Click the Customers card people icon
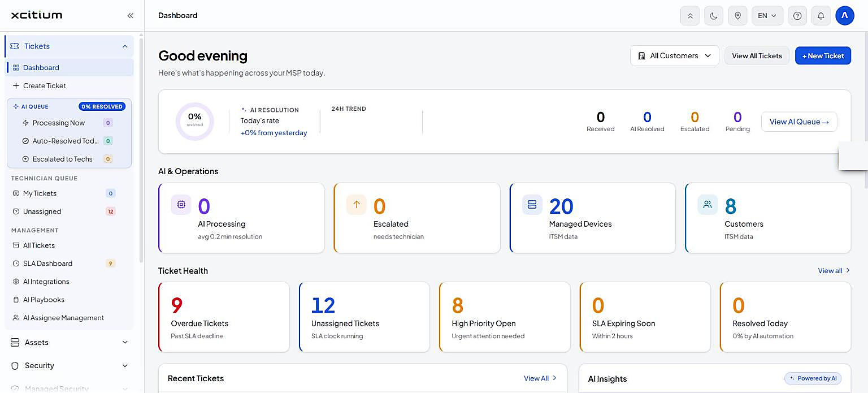 pyautogui.click(x=708, y=205)
